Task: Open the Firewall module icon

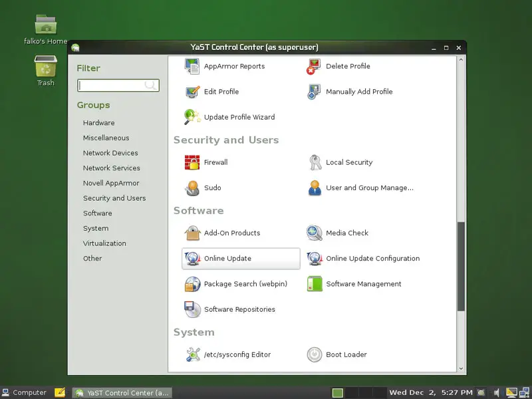Action: (192, 162)
